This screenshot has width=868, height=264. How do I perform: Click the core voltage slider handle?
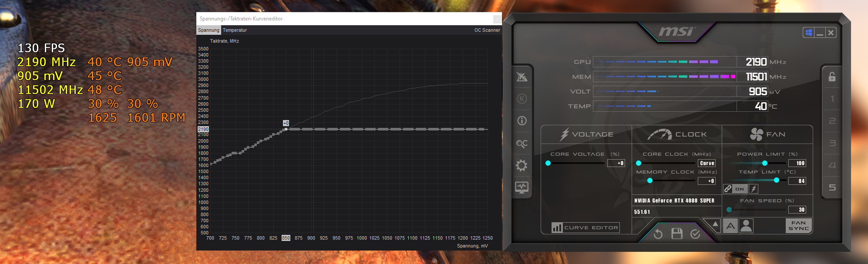[548, 163]
